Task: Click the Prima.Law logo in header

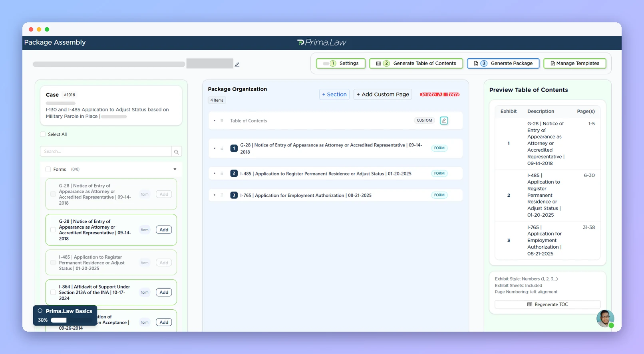Action: (322, 42)
